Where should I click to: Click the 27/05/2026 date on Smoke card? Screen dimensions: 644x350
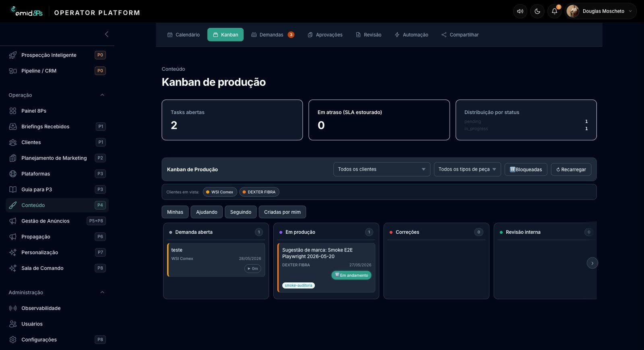tap(360, 265)
